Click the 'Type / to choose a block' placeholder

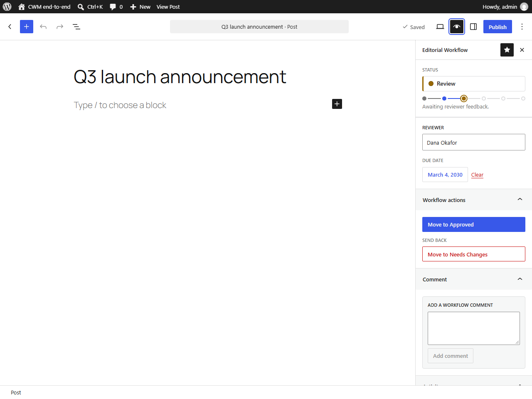click(x=120, y=105)
